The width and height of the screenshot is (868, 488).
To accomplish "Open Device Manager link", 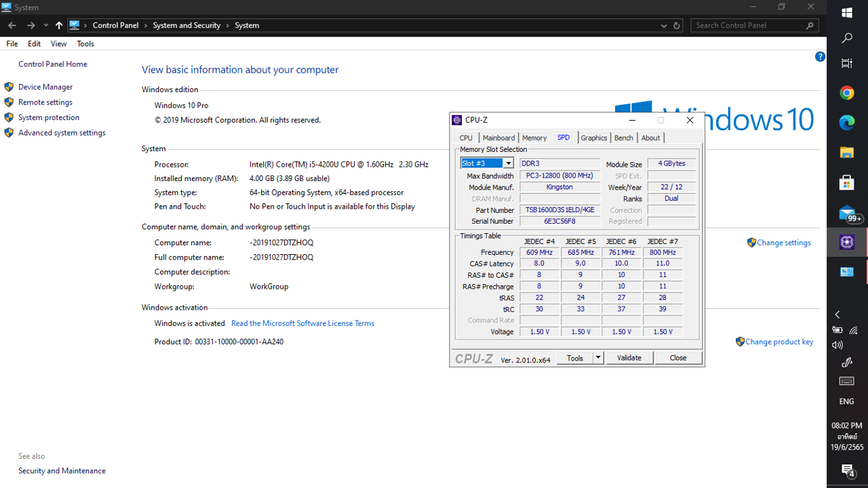I will (45, 87).
